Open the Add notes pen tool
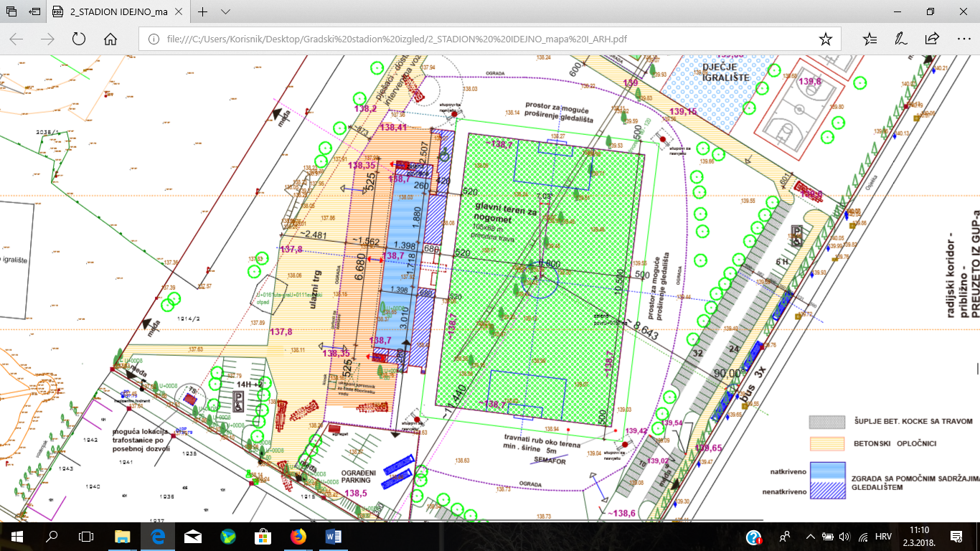Image resolution: width=980 pixels, height=551 pixels. (x=901, y=39)
